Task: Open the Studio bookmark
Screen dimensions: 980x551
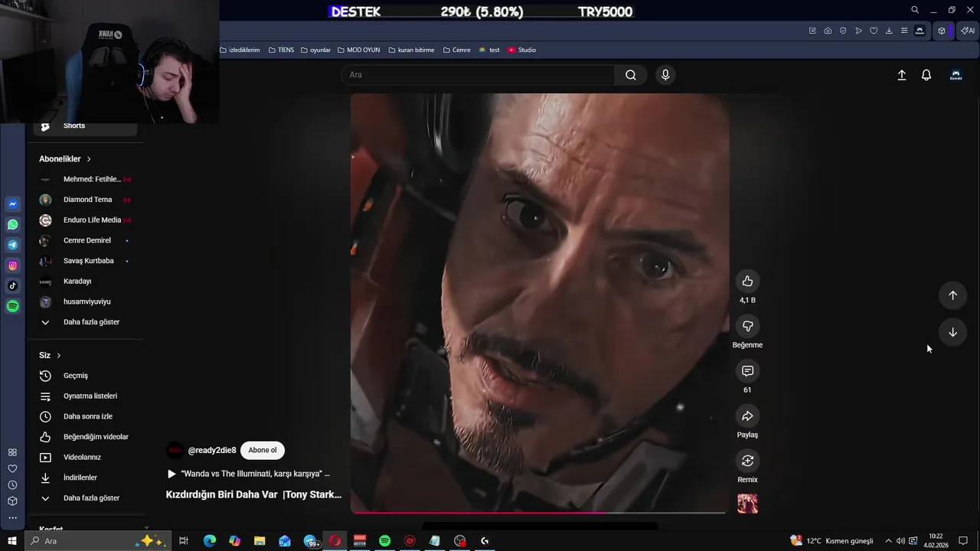Action: (x=521, y=50)
